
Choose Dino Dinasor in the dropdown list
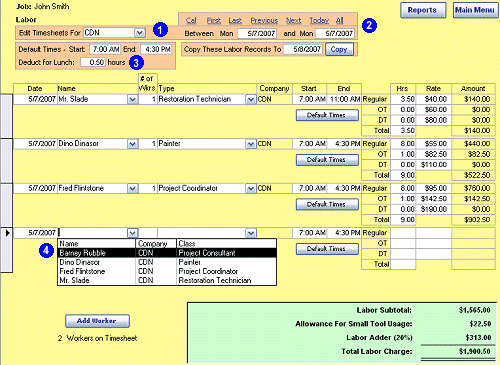(167, 262)
